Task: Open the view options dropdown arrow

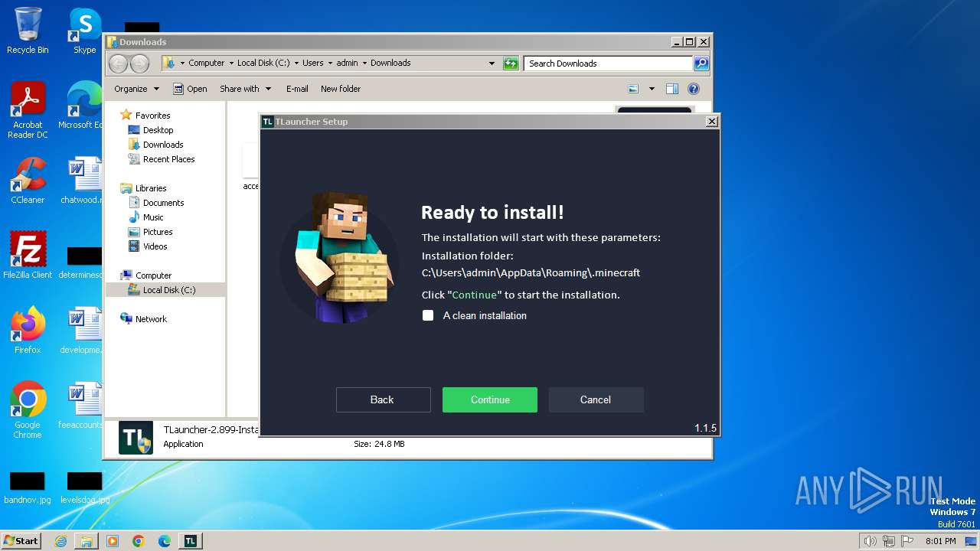Action: (652, 89)
